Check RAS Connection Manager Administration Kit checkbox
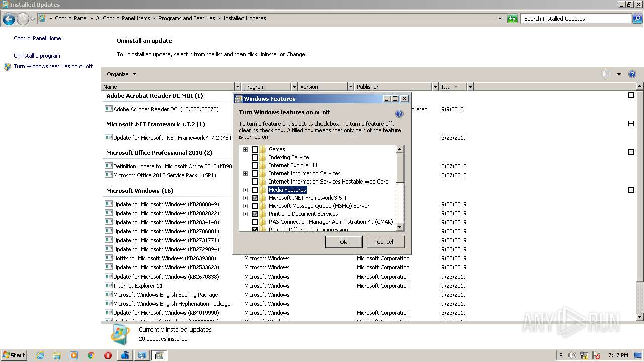The image size is (644, 362). 255,222
